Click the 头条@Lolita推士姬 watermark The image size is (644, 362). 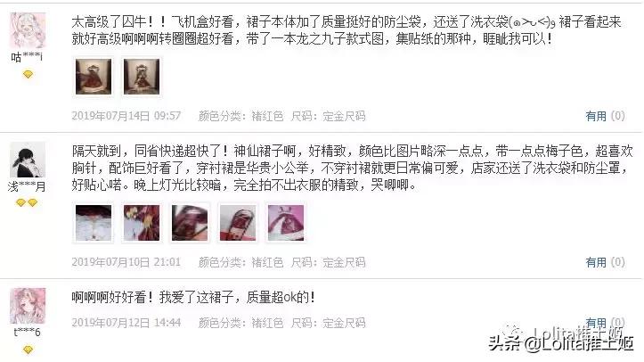561,342
